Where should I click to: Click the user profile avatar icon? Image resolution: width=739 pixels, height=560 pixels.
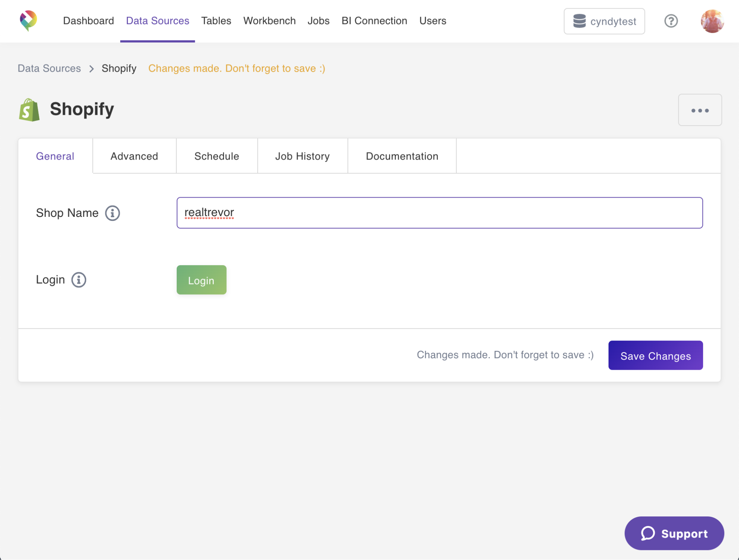click(712, 21)
